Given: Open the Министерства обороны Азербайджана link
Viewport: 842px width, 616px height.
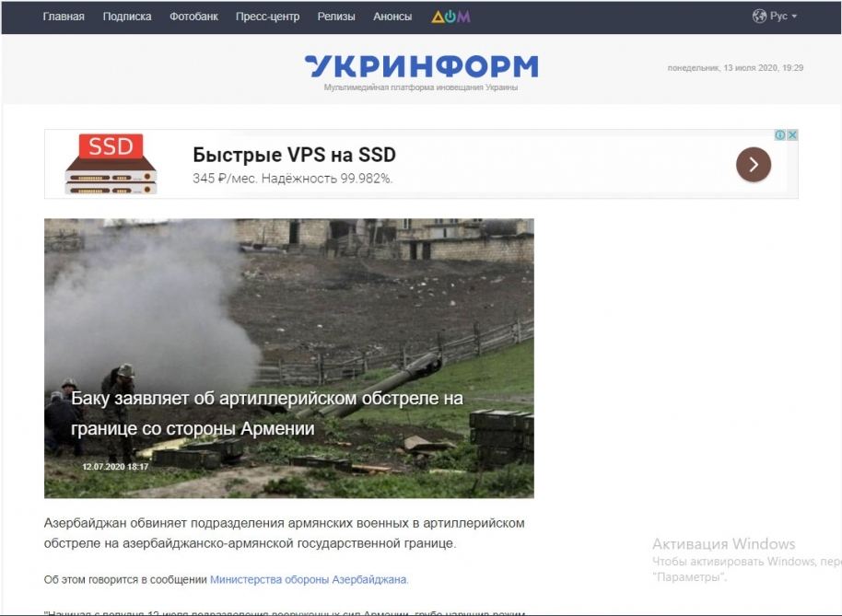Looking at the screenshot, I should point(310,579).
